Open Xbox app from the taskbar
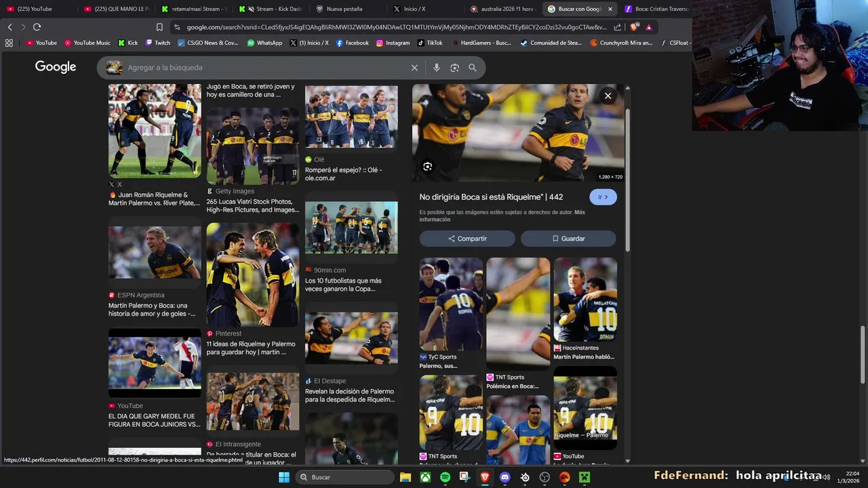Screen dimensions: 868x488 [425, 477]
